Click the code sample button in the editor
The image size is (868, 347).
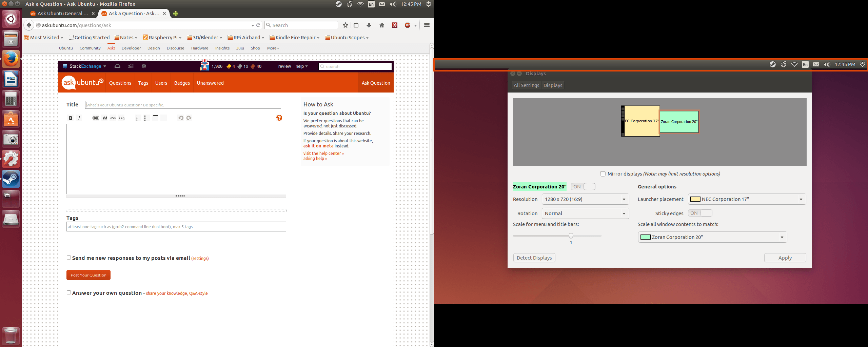pyautogui.click(x=113, y=118)
